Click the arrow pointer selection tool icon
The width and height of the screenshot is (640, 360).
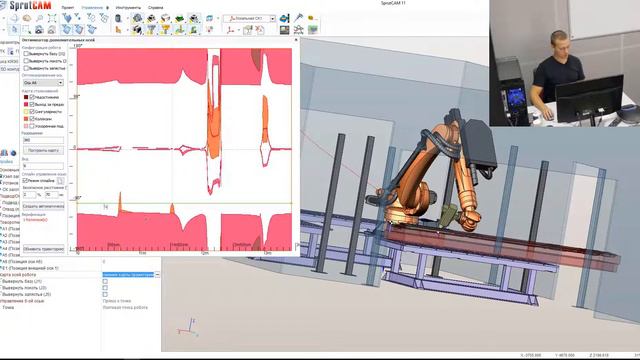click(x=14, y=29)
